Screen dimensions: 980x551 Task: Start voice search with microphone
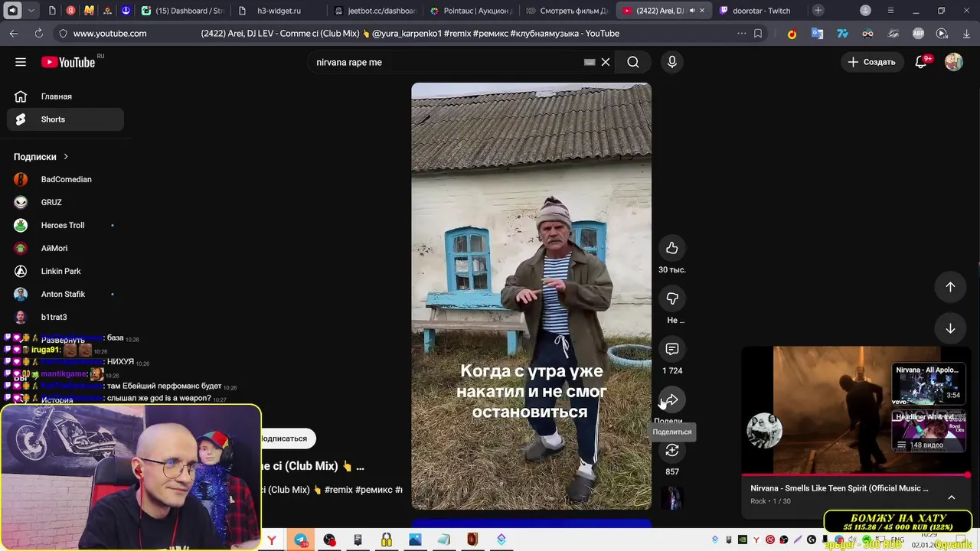(x=672, y=62)
